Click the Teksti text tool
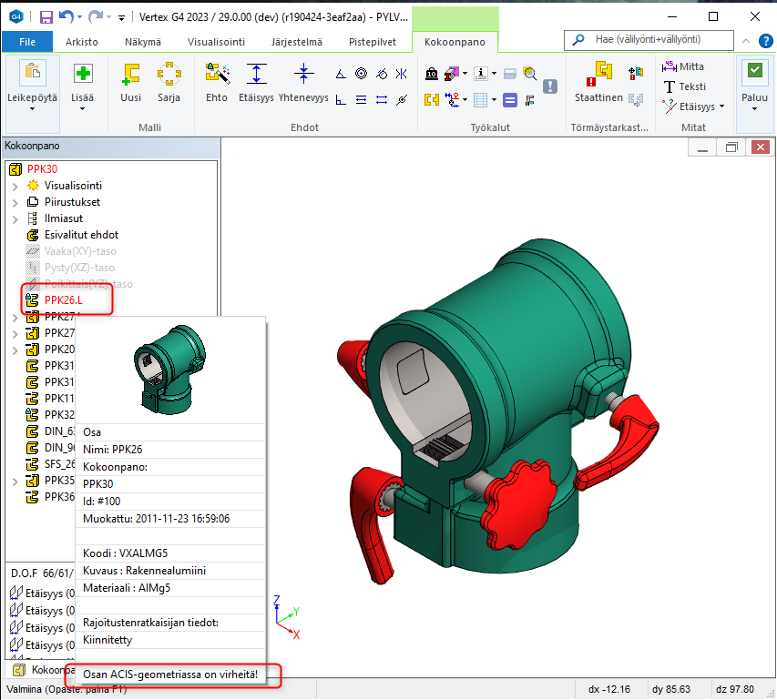The image size is (777, 700). [683, 86]
